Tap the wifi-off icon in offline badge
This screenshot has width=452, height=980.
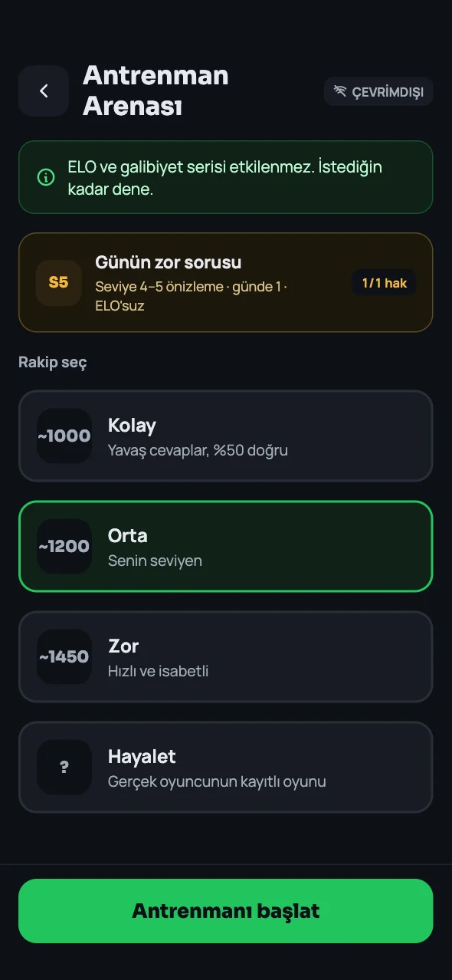pyautogui.click(x=340, y=91)
